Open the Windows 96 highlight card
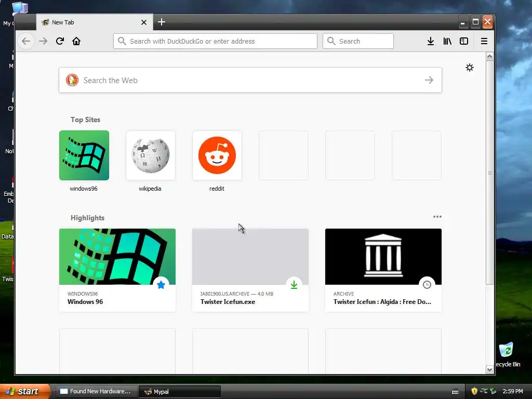Screen dimensions: 532x399 coord(117,270)
